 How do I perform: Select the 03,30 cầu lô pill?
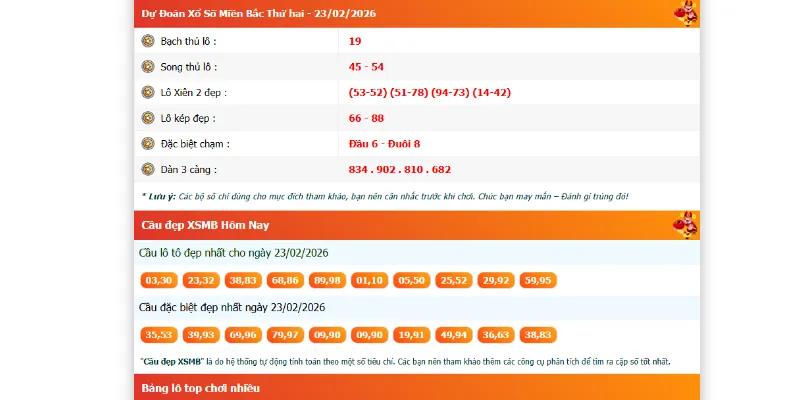[159, 280]
